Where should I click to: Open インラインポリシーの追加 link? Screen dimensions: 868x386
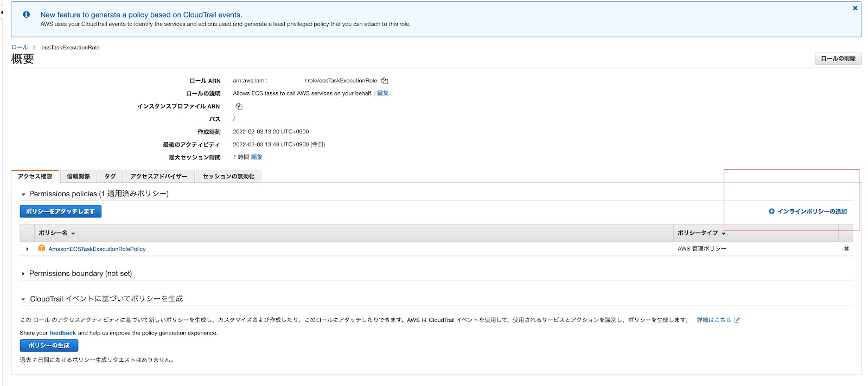pyautogui.click(x=812, y=211)
